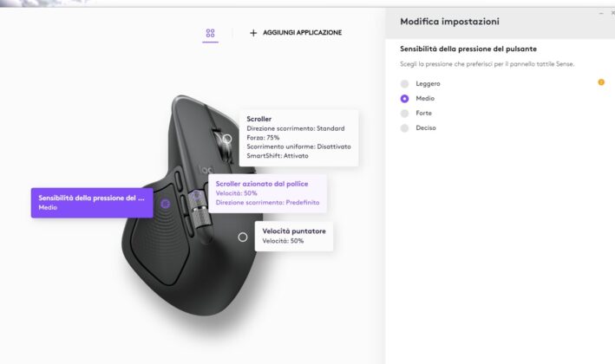The image size is (615, 364).
Task: Click the Sensibilità della pressione del pulsante heading
Action: (468, 49)
